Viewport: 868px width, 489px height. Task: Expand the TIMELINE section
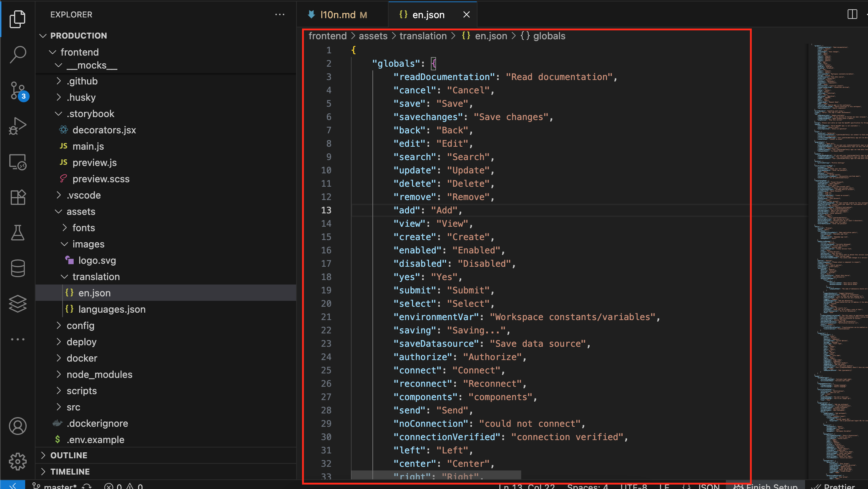click(x=70, y=472)
